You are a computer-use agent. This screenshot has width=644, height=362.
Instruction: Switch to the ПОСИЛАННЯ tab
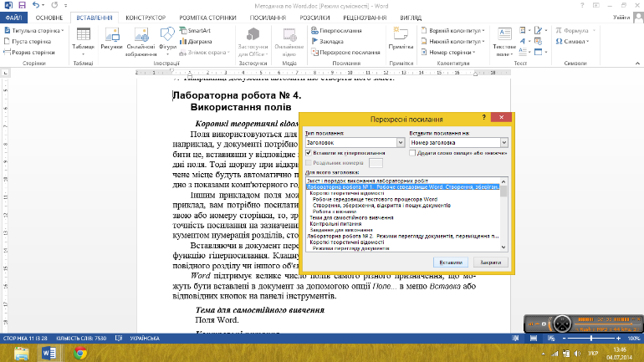click(268, 18)
